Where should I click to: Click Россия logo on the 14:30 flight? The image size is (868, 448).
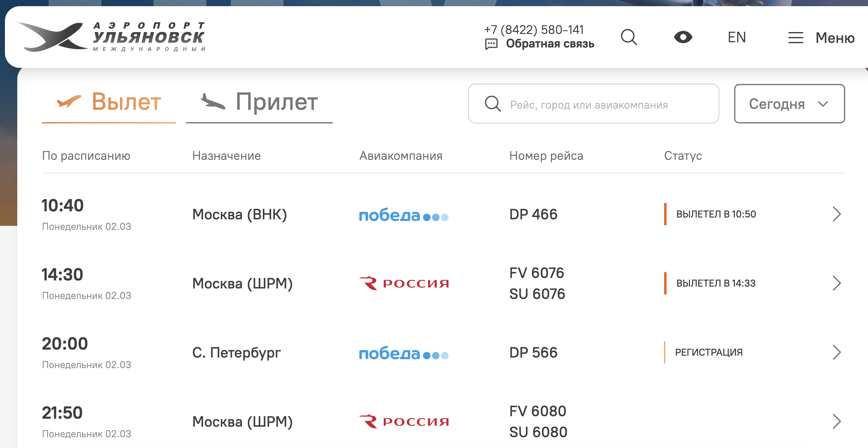click(404, 284)
